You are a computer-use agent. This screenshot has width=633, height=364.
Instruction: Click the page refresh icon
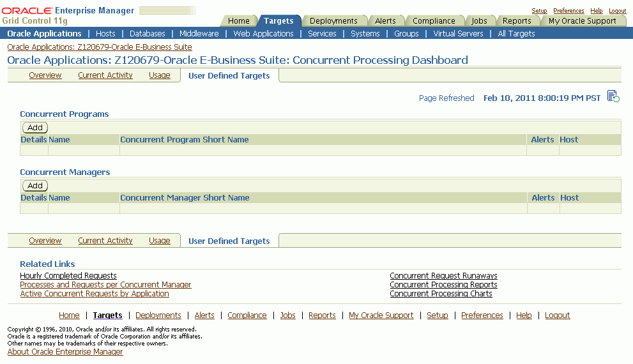(613, 96)
